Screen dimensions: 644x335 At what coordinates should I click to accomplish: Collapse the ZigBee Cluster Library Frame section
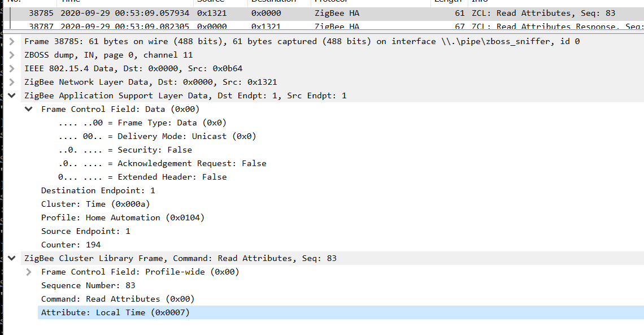[12, 258]
